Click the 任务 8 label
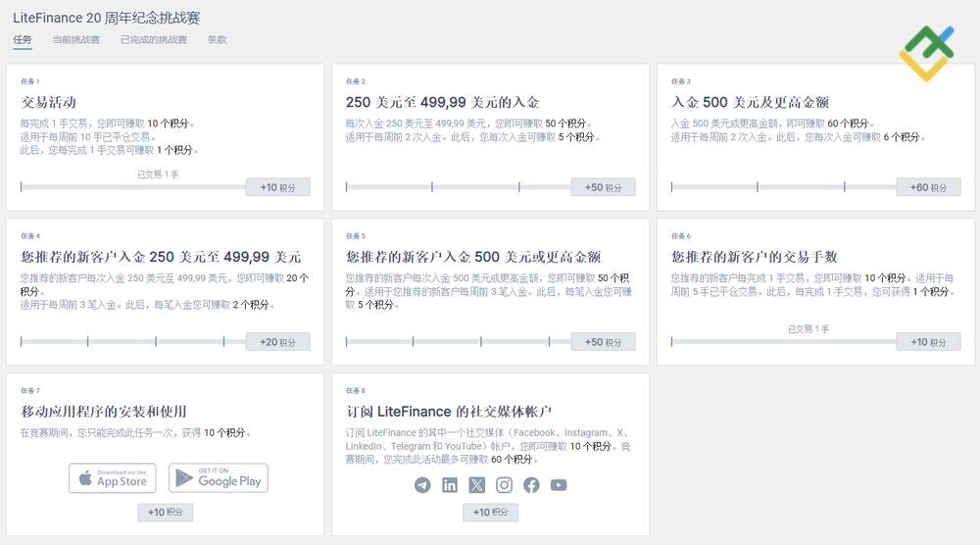 356,391
